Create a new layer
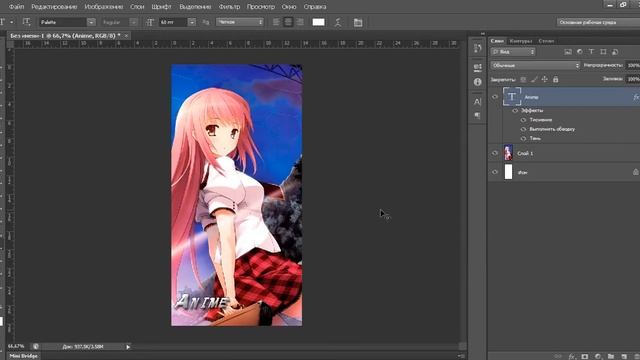640x360 pixels. [x=624, y=356]
